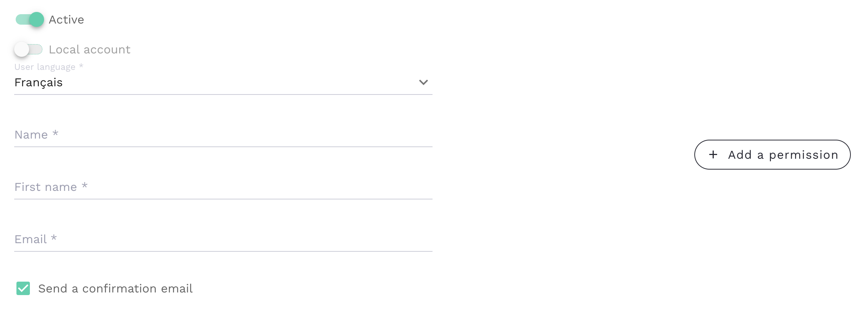Viewport: 868px width, 313px height.
Task: Turn off the Active toggle switch
Action: coord(30,19)
